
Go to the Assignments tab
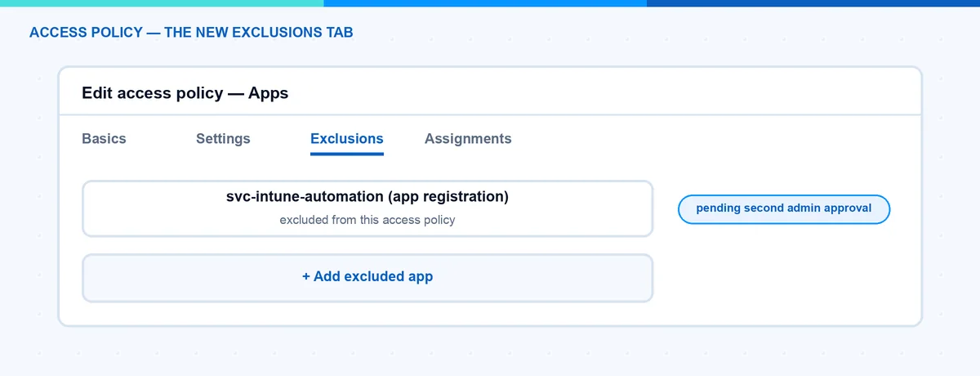468,139
